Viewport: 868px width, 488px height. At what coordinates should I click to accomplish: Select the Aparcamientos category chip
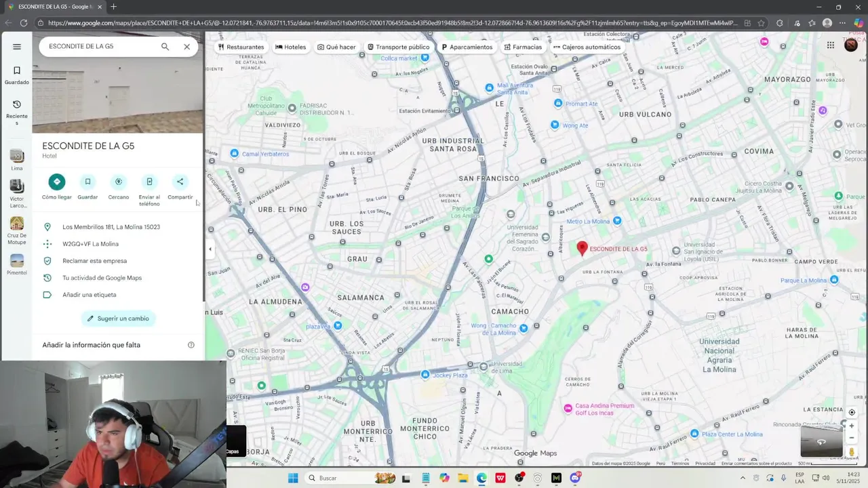click(467, 47)
